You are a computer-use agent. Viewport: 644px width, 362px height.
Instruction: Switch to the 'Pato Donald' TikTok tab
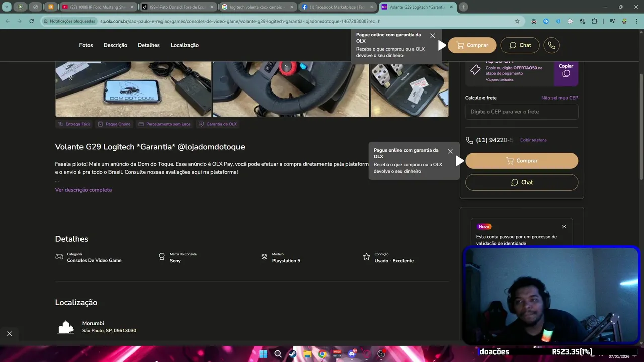(177, 7)
